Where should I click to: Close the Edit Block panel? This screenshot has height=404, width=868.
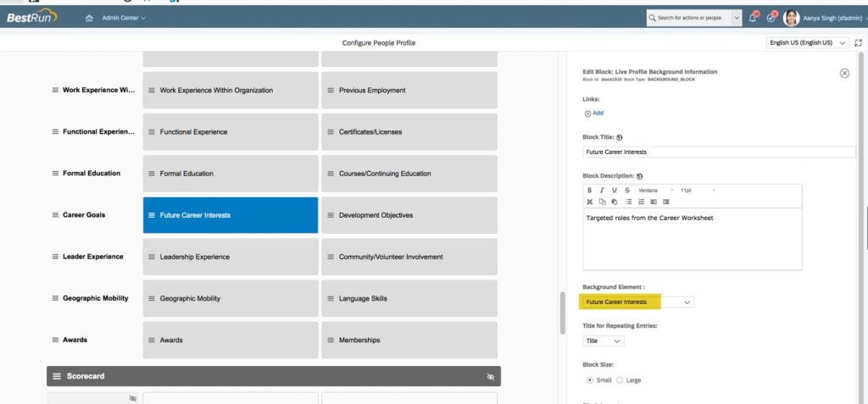pos(844,74)
